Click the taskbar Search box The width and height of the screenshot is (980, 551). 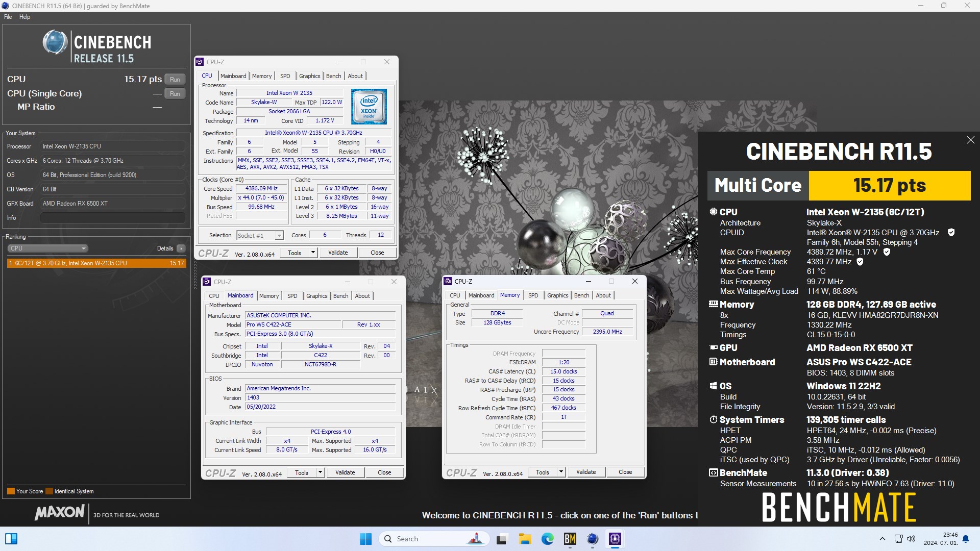(x=434, y=539)
